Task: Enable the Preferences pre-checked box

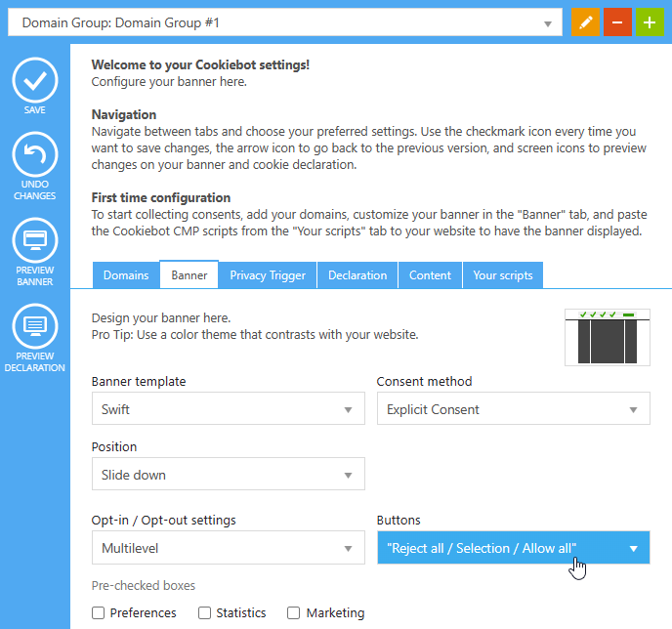Action: 98,612
